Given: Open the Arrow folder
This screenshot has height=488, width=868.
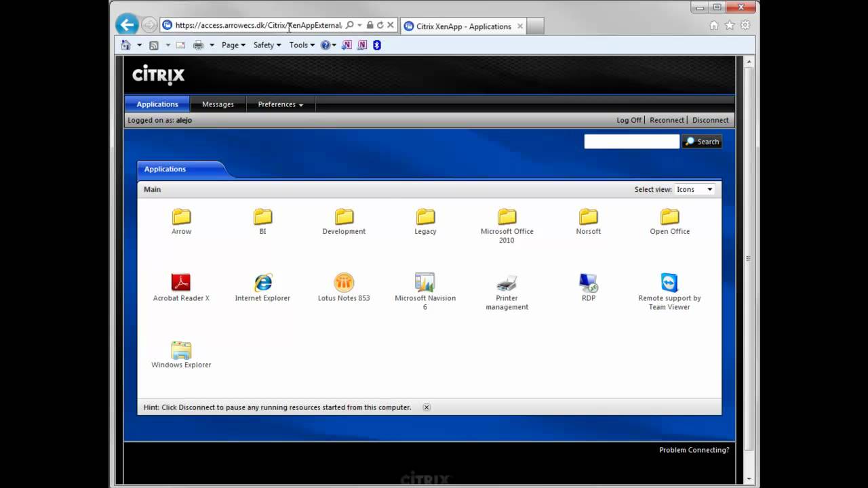Looking at the screenshot, I should click(x=181, y=222).
